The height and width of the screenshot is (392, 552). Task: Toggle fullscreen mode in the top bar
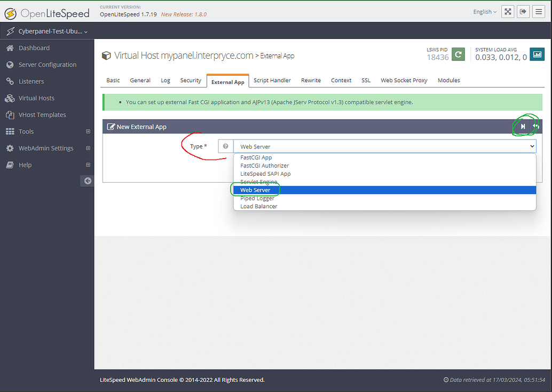(507, 11)
